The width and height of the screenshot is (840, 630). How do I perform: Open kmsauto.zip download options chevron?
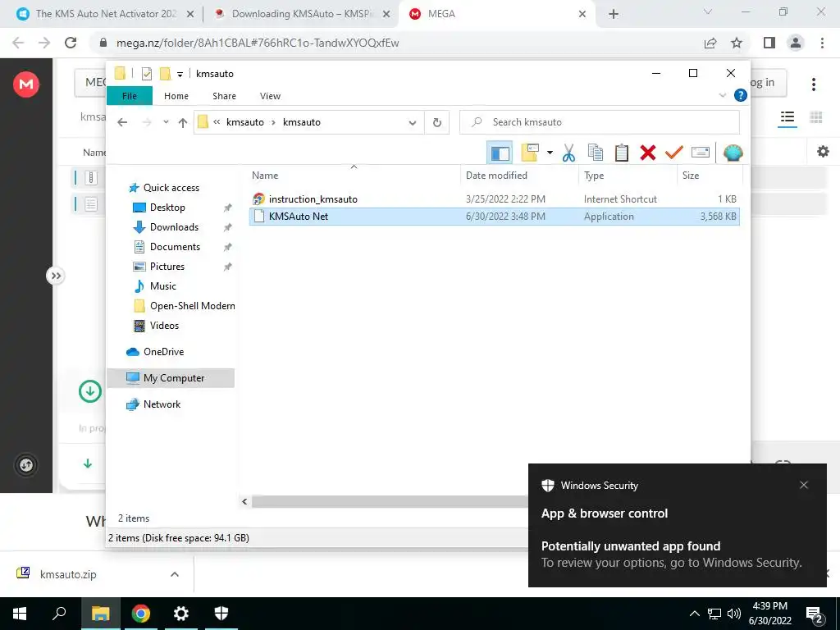[x=174, y=574]
